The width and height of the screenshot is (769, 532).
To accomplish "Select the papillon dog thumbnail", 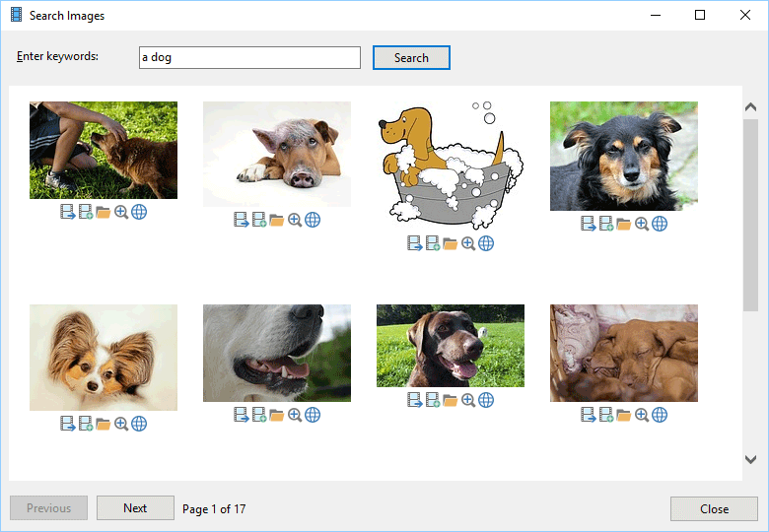I will coord(104,358).
